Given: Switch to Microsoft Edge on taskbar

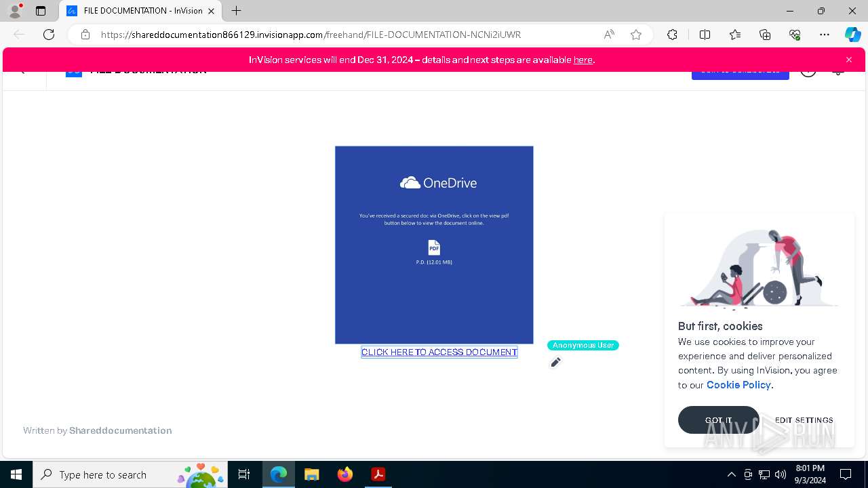Looking at the screenshot, I should pos(279,474).
